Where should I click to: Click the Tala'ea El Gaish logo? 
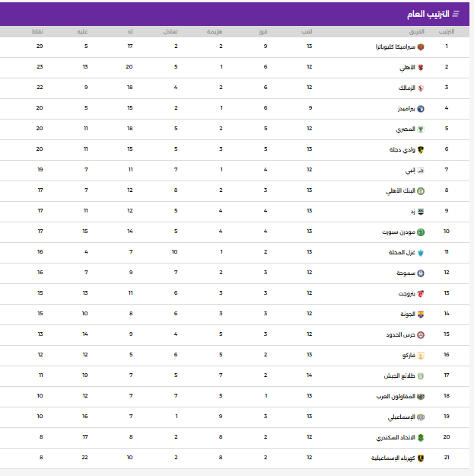coord(421,376)
